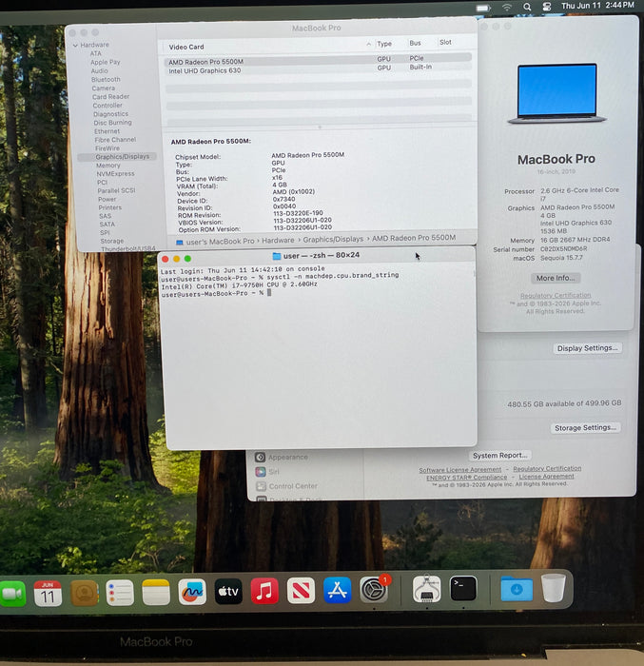Open Siri in System Settings sidebar
Image resolution: width=644 pixels, height=666 pixels.
[267, 472]
